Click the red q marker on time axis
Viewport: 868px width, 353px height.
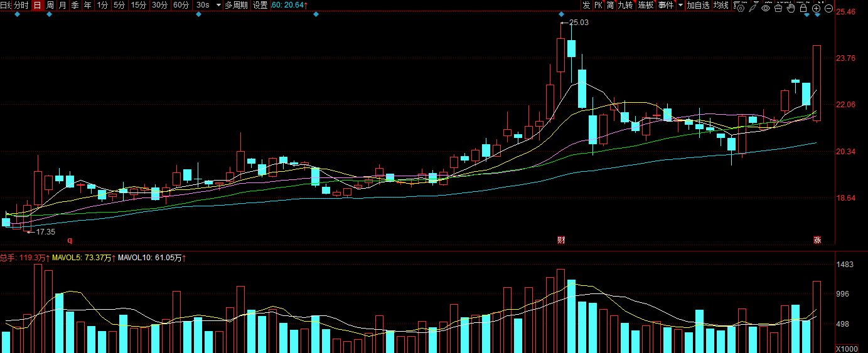pyautogui.click(x=70, y=240)
